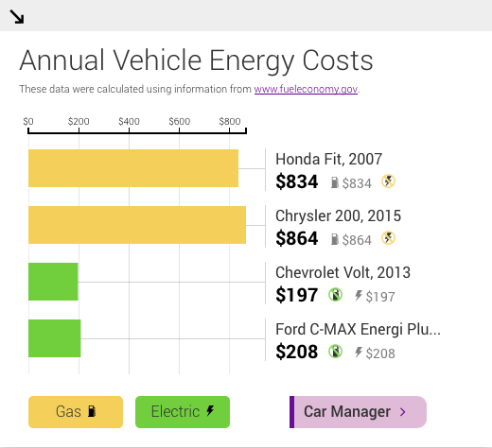Click the gas pump icon beside Honda Fit $834
This screenshot has width=492, height=448.
tap(335, 182)
